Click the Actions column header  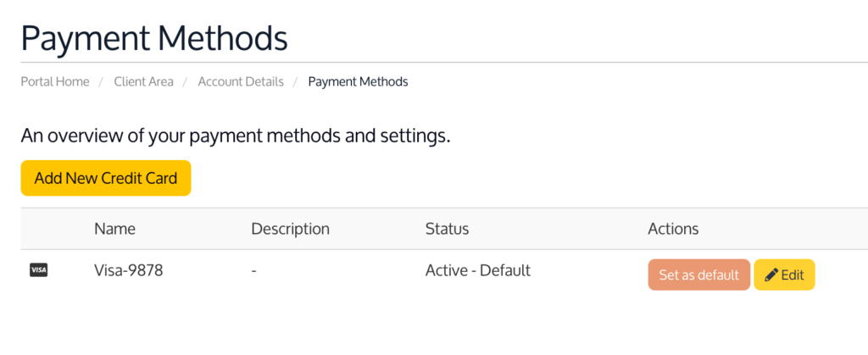(673, 229)
